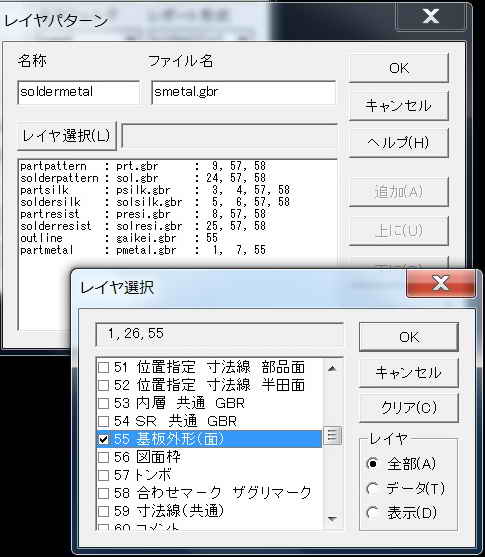Uncheck layer 55 基板外形(面)

(103, 439)
